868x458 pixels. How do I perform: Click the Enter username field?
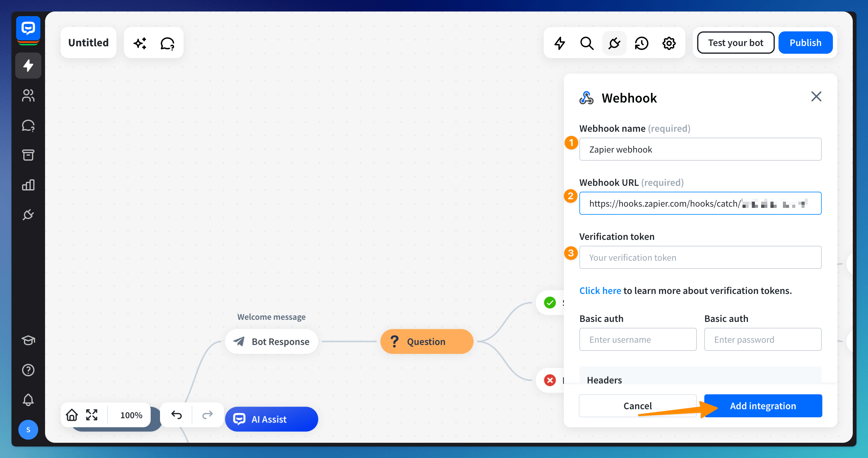[637, 339]
